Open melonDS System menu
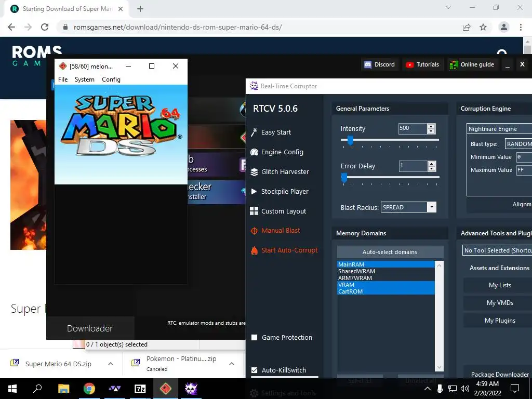This screenshot has height=399, width=532. click(85, 79)
